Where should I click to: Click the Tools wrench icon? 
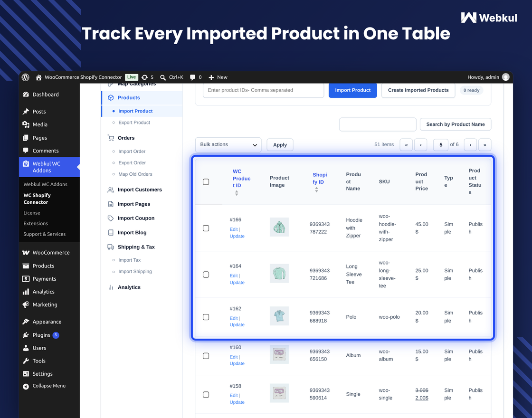26,361
